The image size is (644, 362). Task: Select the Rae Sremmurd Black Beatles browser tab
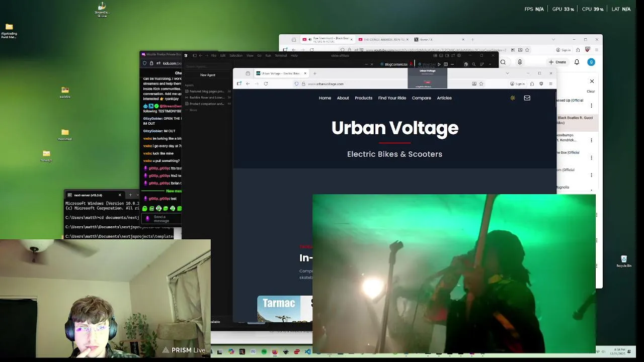click(x=328, y=39)
